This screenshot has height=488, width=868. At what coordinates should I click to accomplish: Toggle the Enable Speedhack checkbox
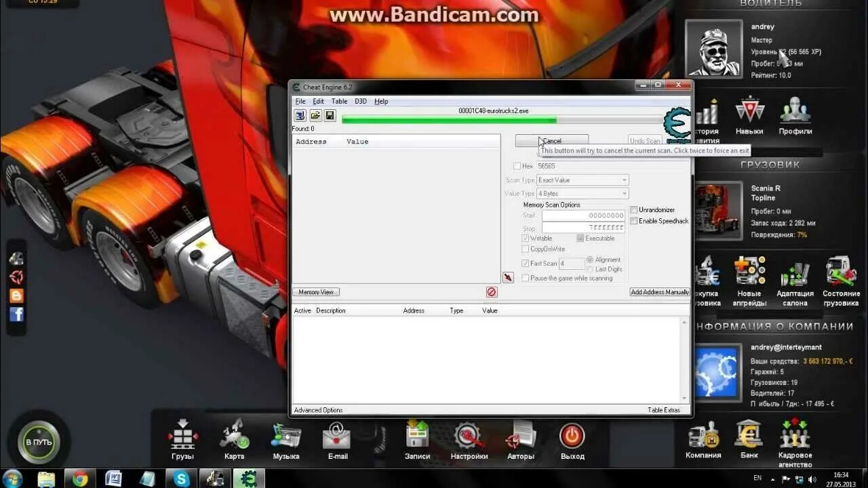633,221
